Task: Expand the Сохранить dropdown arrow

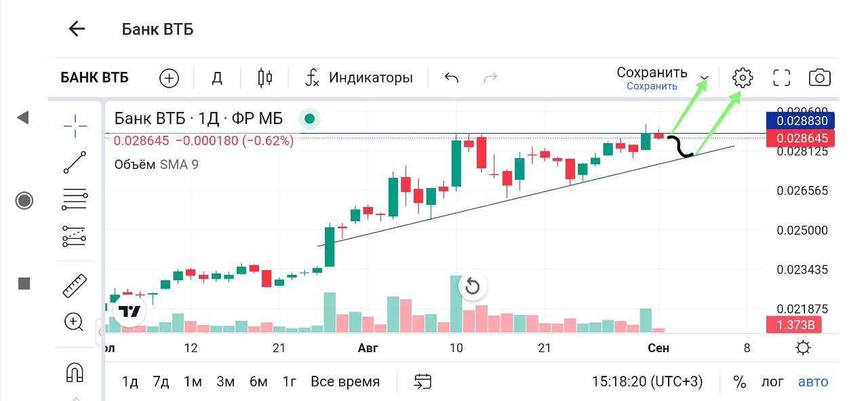Action: (705, 78)
